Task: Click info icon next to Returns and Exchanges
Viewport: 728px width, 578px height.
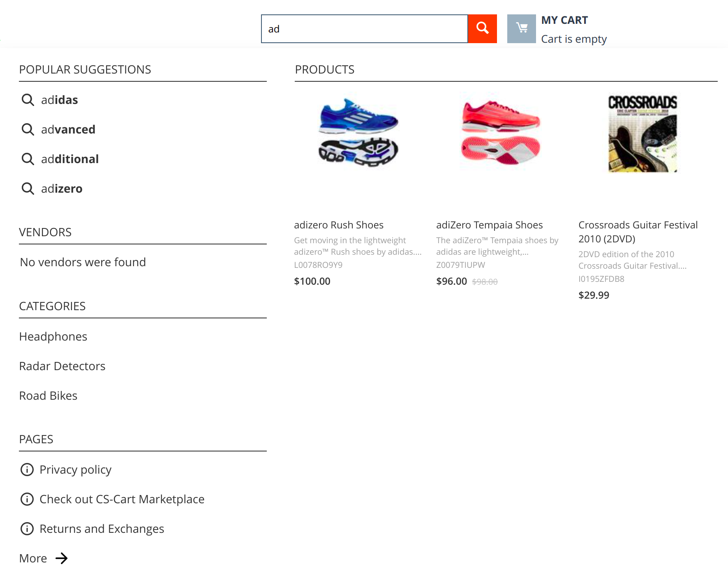Action: (27, 529)
